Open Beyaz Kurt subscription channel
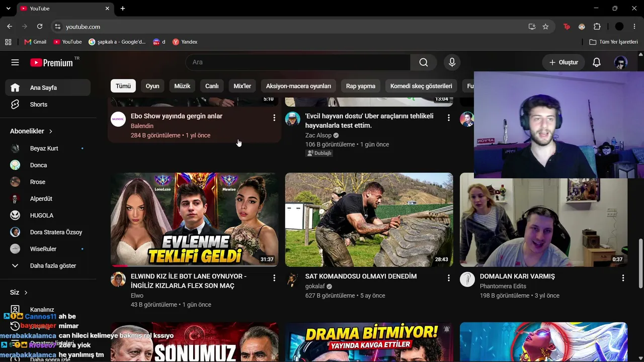 coord(48,148)
